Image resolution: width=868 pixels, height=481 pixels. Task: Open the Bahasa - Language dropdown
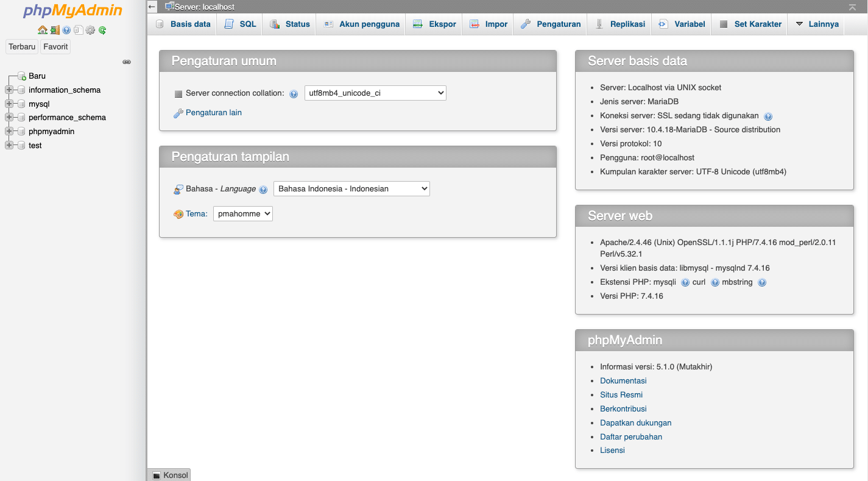[x=351, y=189]
